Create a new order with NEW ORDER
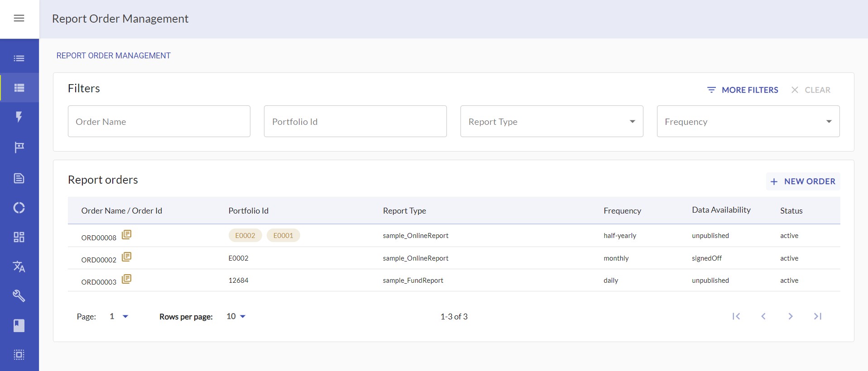868x371 pixels. click(803, 181)
